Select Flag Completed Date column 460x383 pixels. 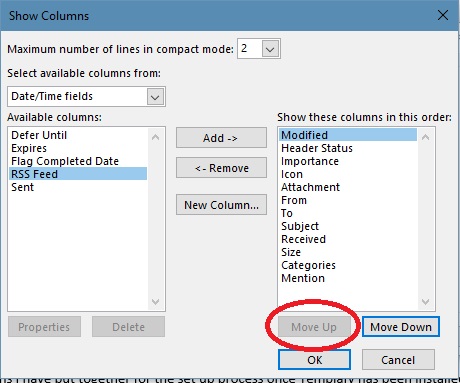78,161
